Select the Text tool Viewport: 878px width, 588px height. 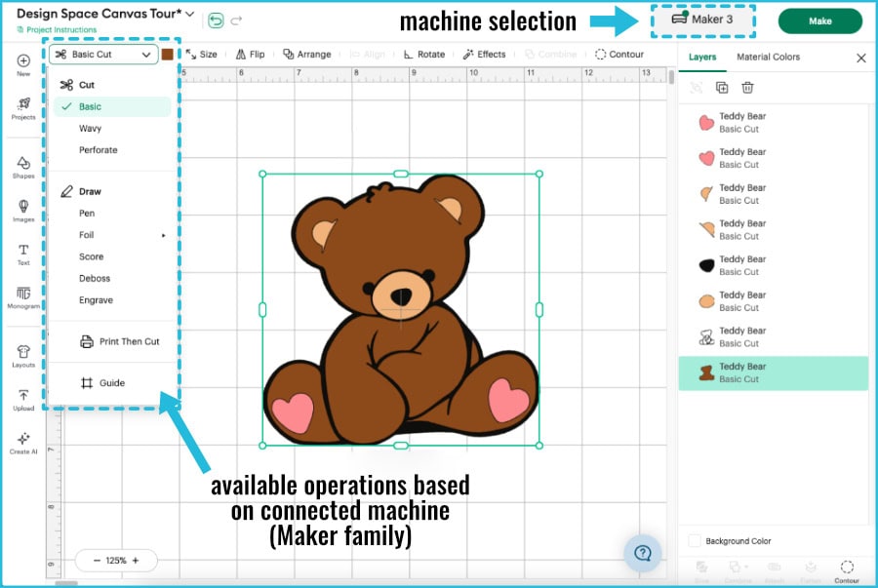(x=23, y=254)
